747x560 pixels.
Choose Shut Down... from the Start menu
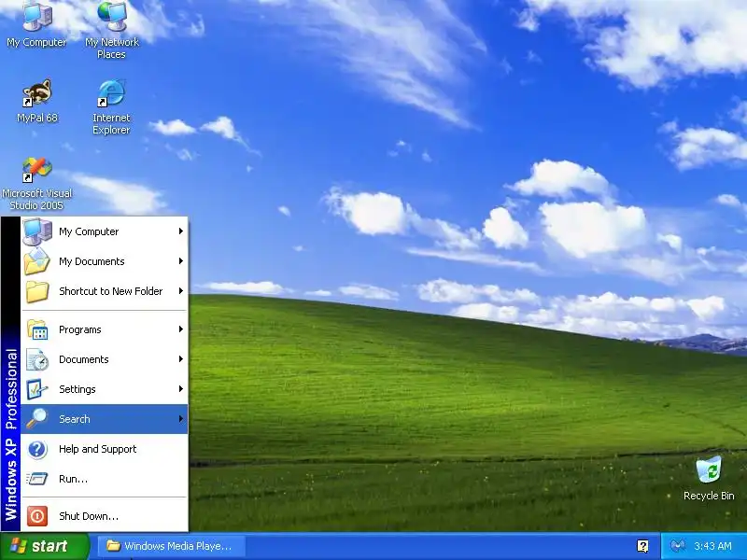point(105,516)
